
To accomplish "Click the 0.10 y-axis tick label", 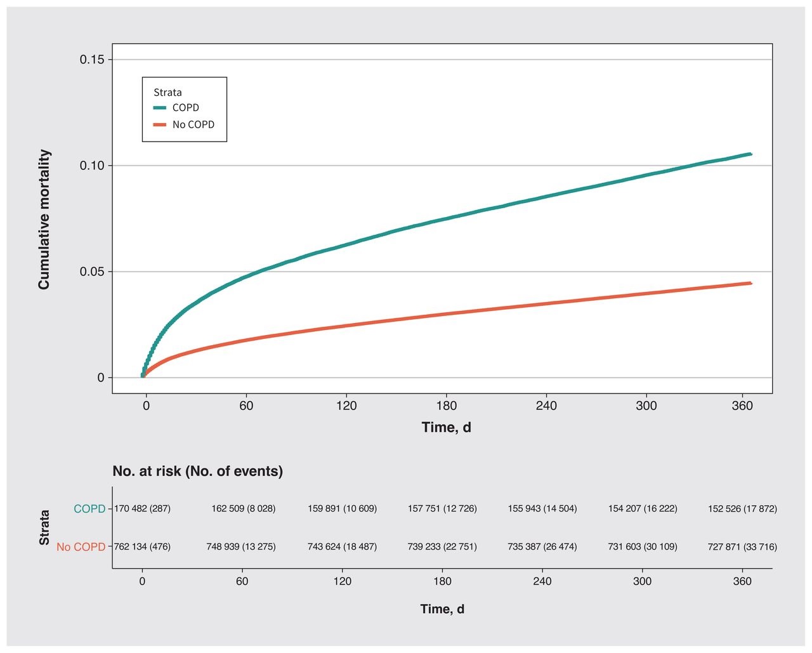I will 92,166.
